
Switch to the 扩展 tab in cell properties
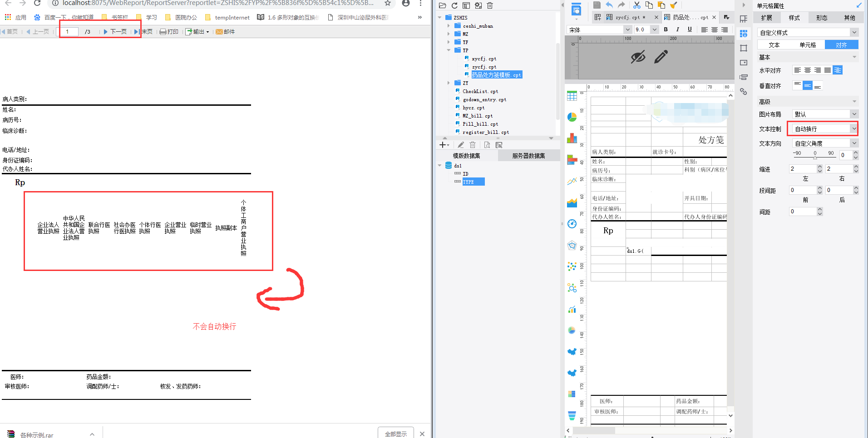click(767, 18)
